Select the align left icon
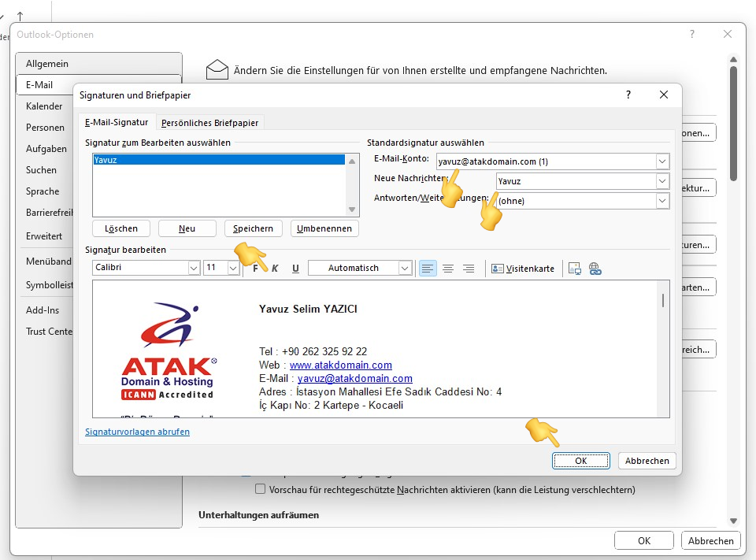Viewport: 756px width, 560px height. [x=426, y=268]
